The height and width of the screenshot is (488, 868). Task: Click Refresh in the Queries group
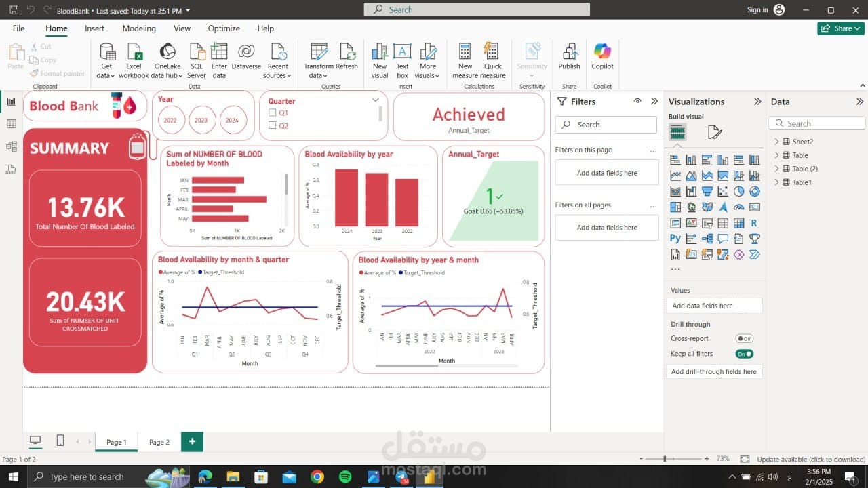coord(347,56)
